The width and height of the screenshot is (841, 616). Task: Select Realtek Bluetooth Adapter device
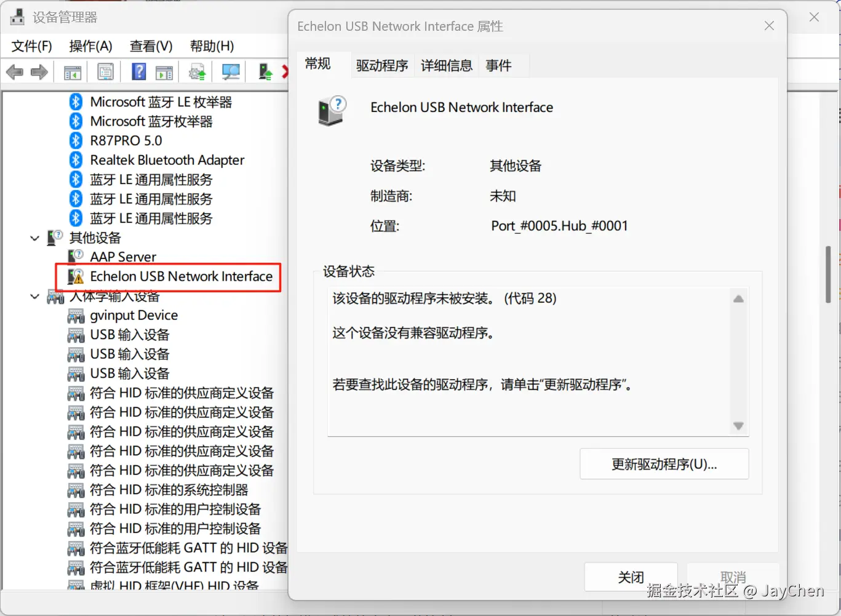(x=167, y=160)
